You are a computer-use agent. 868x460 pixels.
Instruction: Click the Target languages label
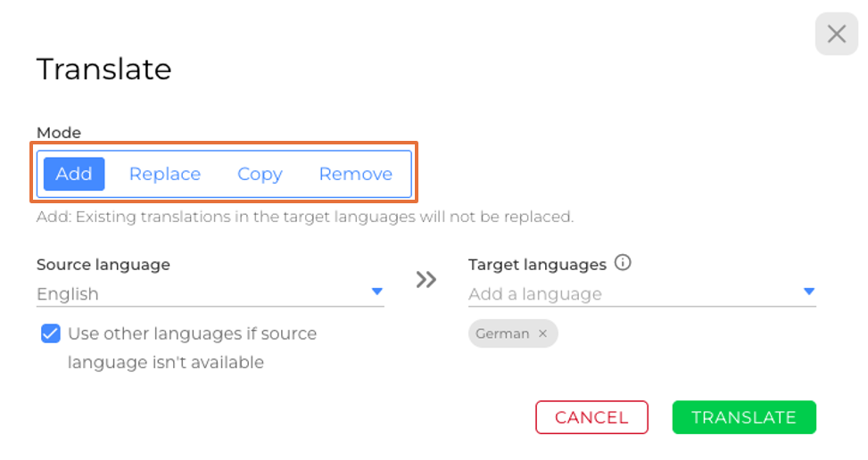pyautogui.click(x=537, y=264)
